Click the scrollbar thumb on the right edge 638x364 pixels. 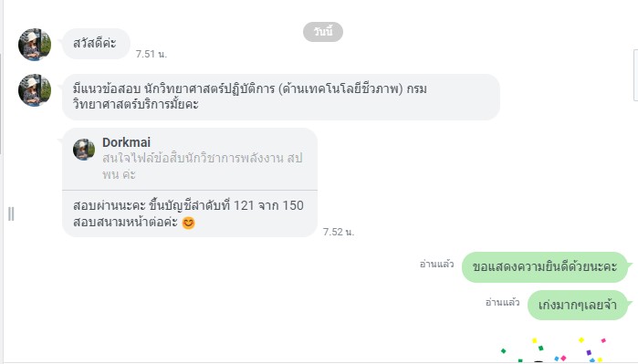click(x=635, y=75)
